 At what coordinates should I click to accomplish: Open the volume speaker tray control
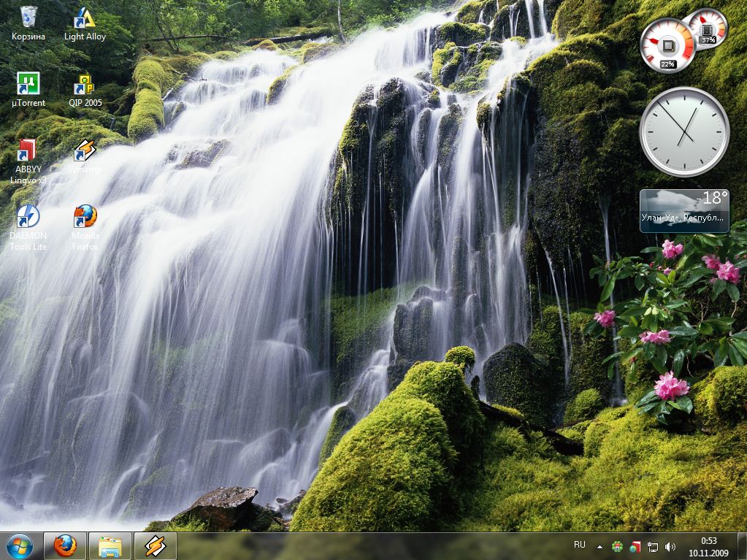(x=670, y=546)
